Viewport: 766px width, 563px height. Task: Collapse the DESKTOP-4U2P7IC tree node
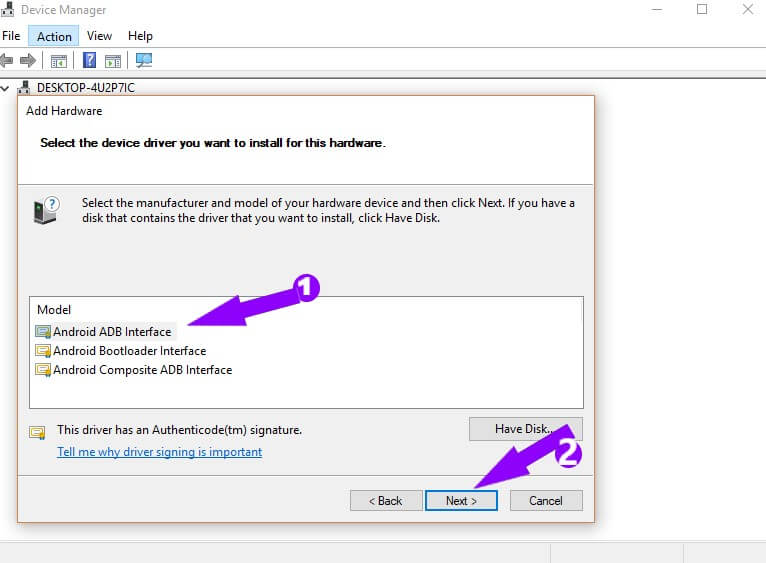coord(5,88)
